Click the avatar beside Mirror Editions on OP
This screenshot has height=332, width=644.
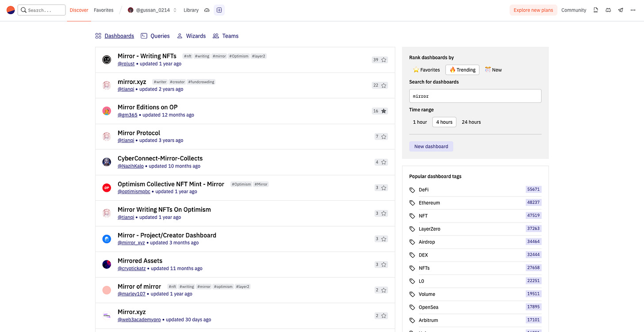pos(107,111)
